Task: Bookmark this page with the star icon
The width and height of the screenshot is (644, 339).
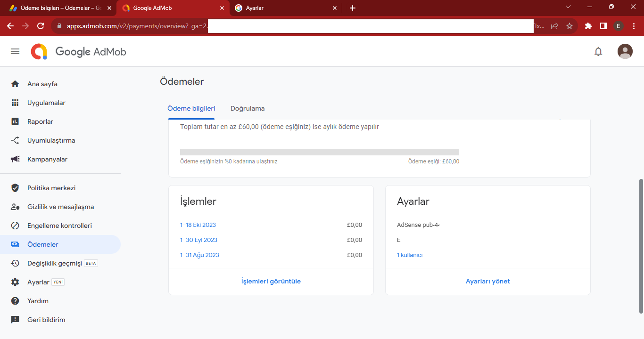Action: [570, 26]
